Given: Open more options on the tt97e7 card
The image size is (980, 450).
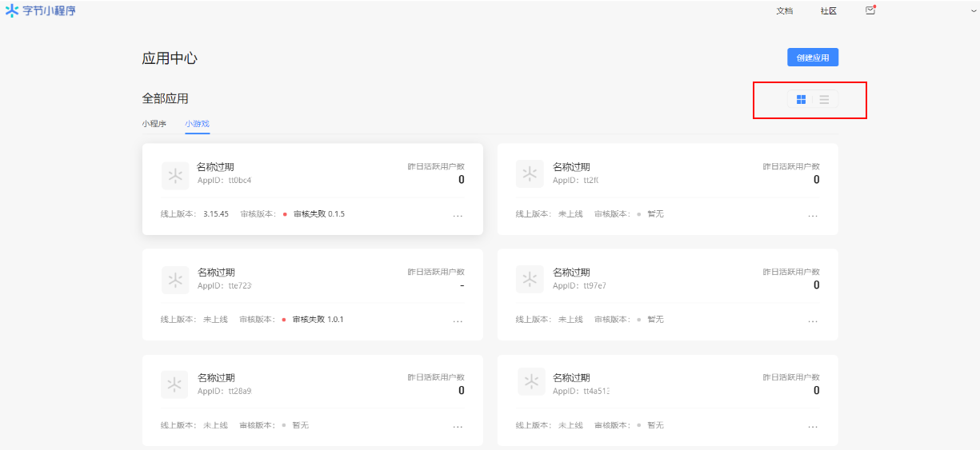Looking at the screenshot, I should click(813, 321).
